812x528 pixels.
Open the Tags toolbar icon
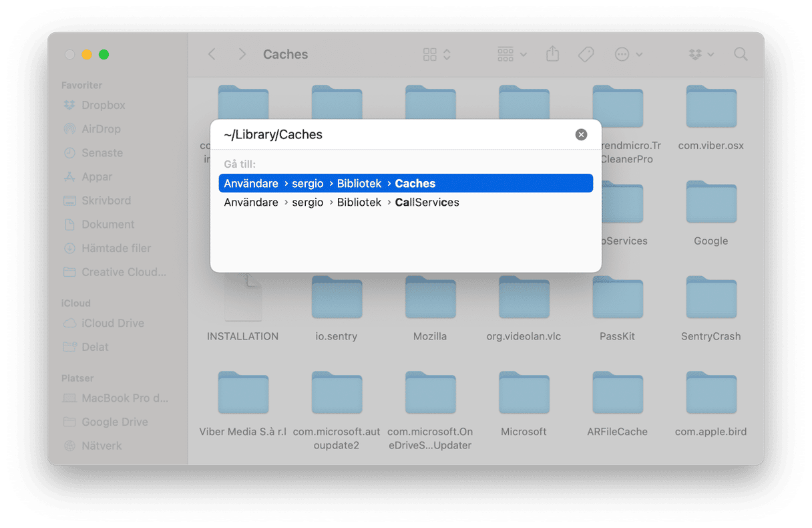click(x=586, y=55)
